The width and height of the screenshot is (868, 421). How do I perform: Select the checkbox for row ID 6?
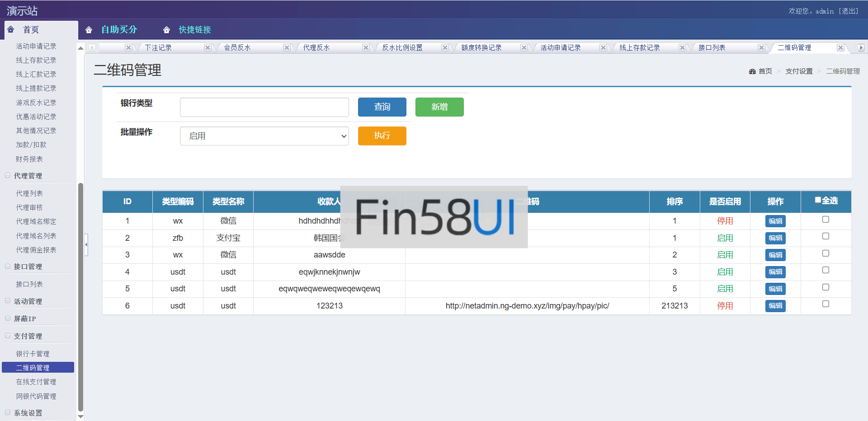coord(826,304)
